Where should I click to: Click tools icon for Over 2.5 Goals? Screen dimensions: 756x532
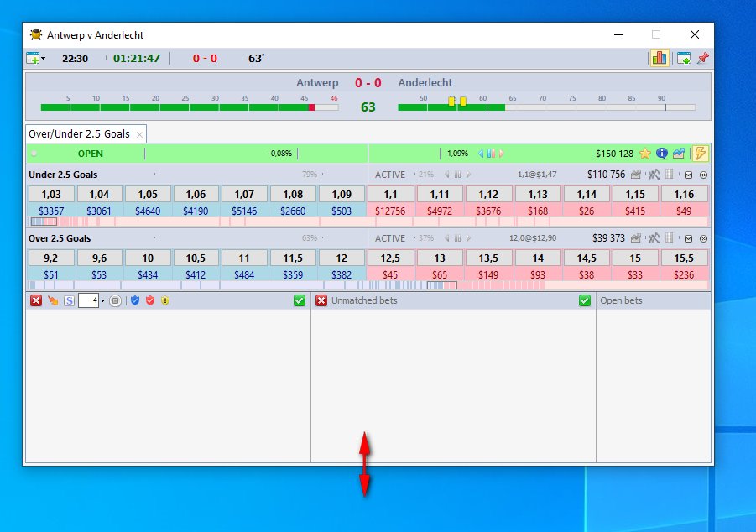point(654,238)
